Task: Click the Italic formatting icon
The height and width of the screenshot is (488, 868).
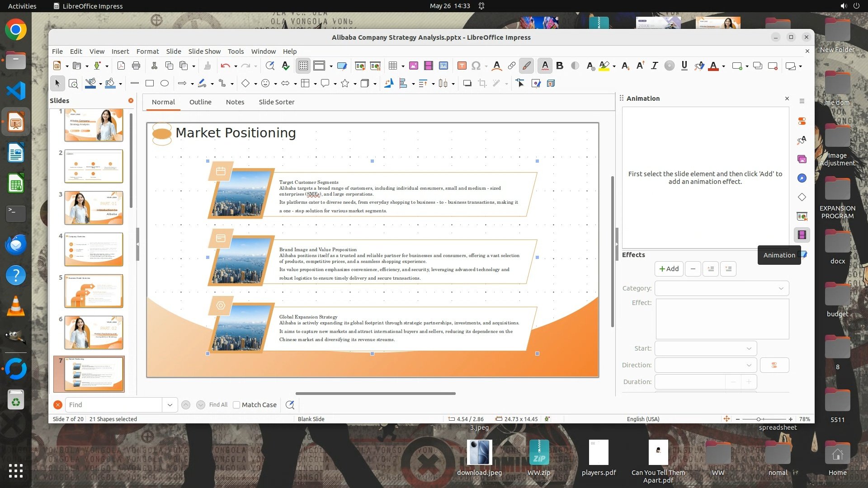Action: coord(654,66)
